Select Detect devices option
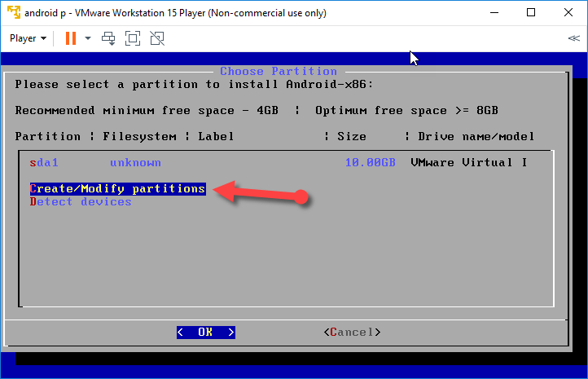The height and width of the screenshot is (379, 588). click(x=81, y=201)
